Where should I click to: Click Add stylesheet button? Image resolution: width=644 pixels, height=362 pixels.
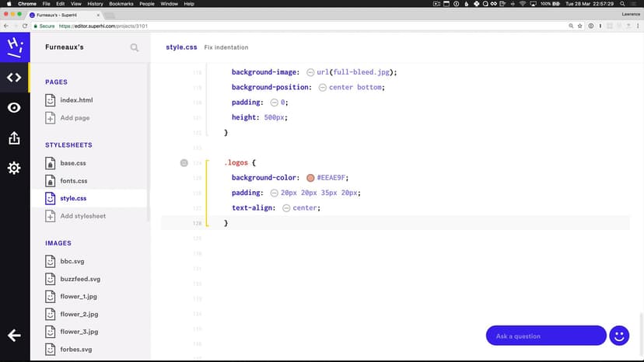coord(82,216)
